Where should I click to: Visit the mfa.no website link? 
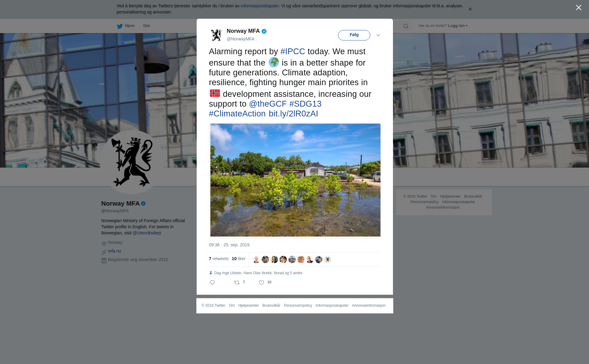tap(114, 251)
